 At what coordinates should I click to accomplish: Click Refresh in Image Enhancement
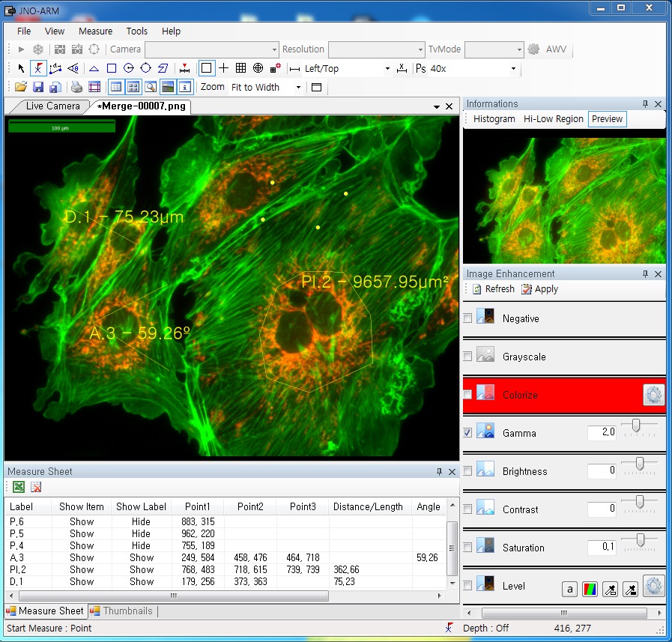click(493, 289)
